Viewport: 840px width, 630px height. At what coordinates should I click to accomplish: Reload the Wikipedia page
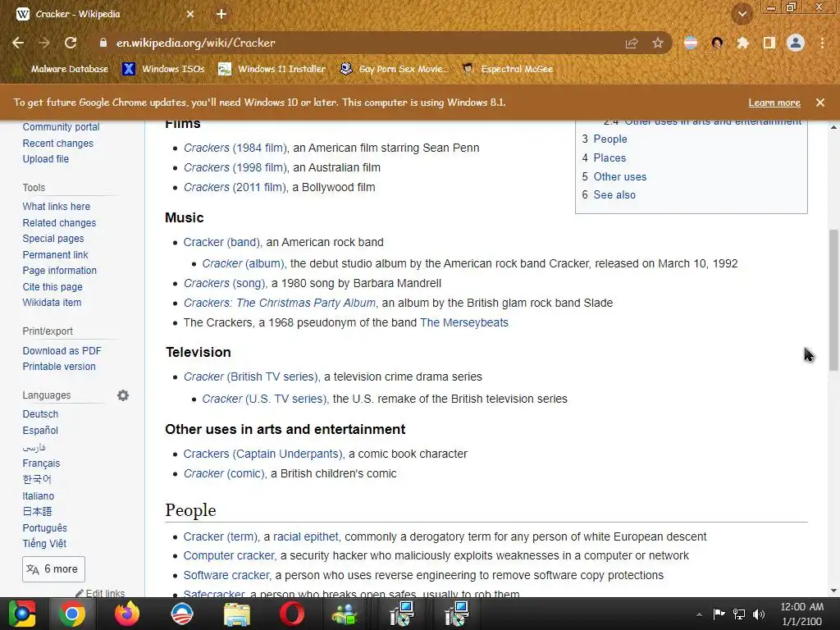[x=71, y=43]
